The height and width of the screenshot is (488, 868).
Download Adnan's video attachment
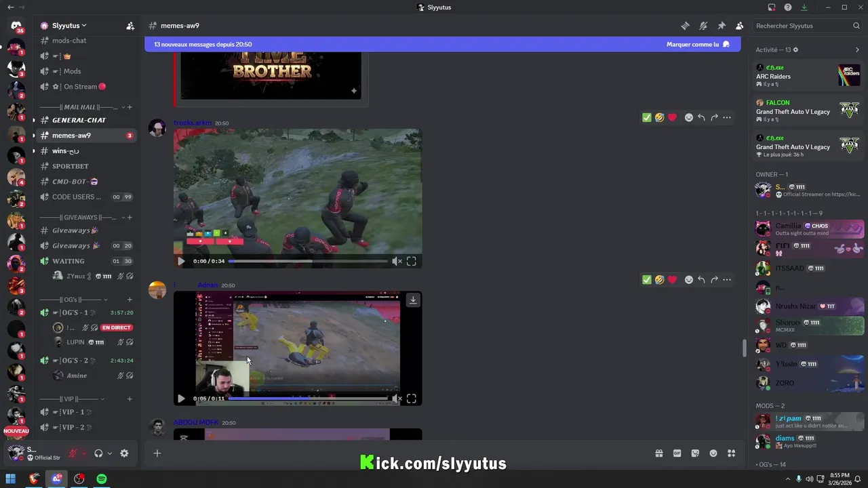pos(412,300)
